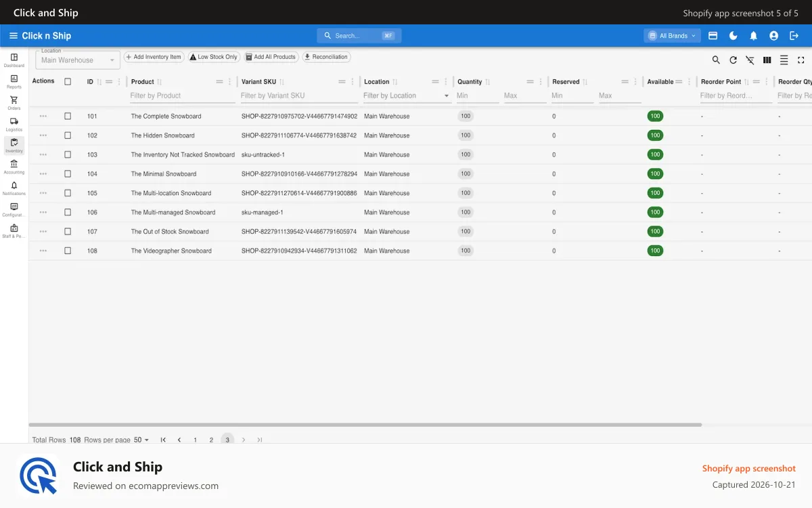812x508 pixels.
Task: Toggle dark mode moon icon
Action: 733,36
